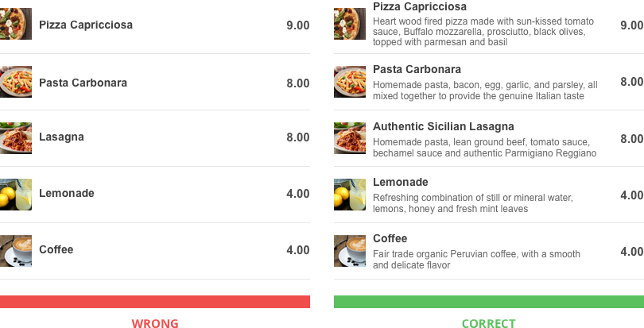Click the red bar above WRONG
Image resolution: width=644 pixels, height=328 pixels.
click(155, 302)
